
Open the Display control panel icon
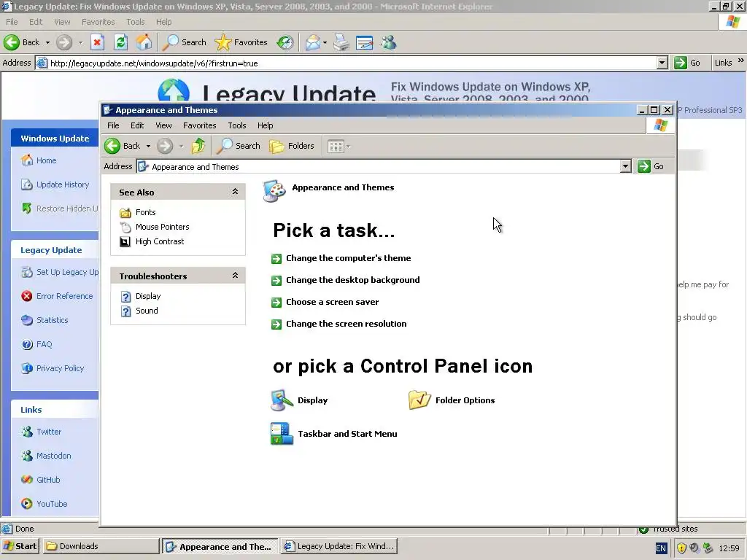pyautogui.click(x=299, y=400)
